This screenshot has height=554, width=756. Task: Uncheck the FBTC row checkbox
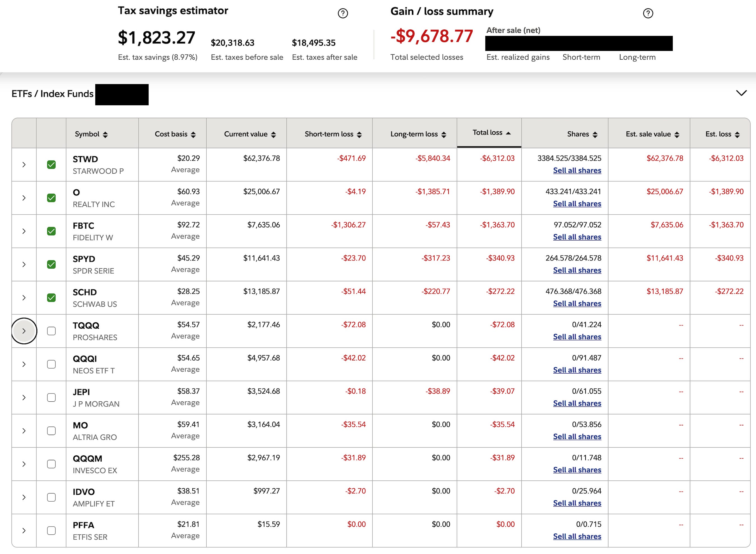(51, 231)
